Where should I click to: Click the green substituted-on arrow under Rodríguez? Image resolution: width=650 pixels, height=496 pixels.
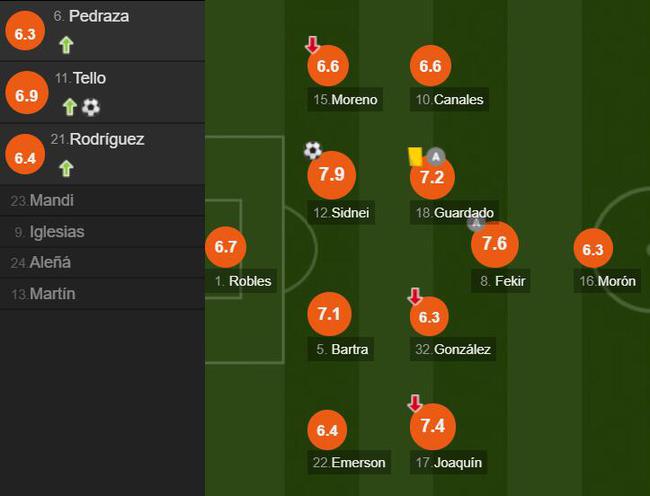click(66, 167)
